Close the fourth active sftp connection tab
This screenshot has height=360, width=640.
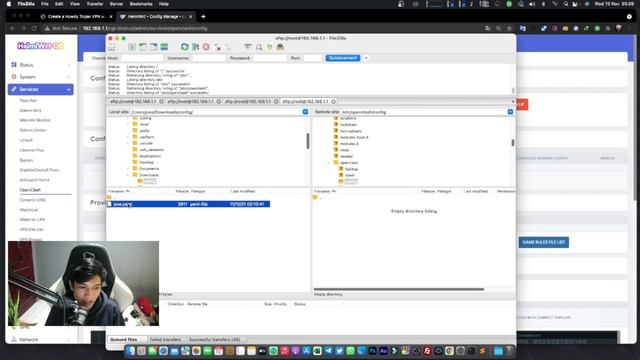point(333,101)
